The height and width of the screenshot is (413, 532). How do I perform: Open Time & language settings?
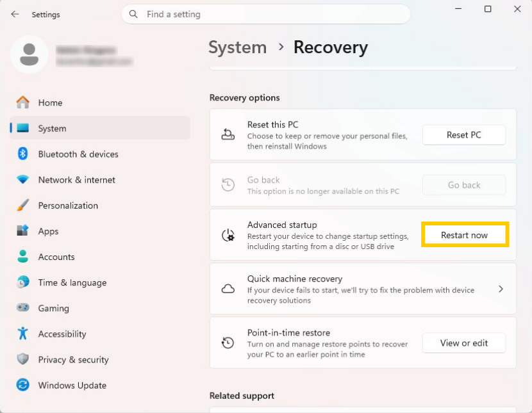point(100,282)
